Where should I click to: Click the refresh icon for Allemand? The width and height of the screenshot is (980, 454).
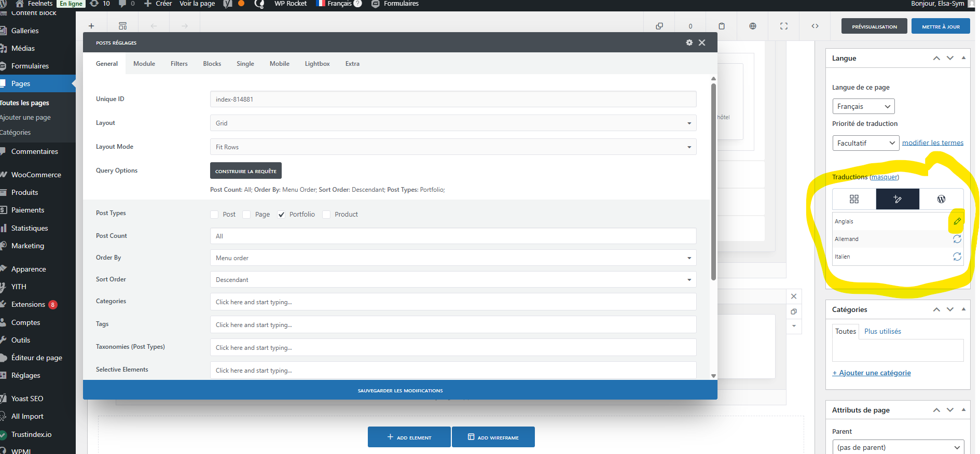point(957,239)
